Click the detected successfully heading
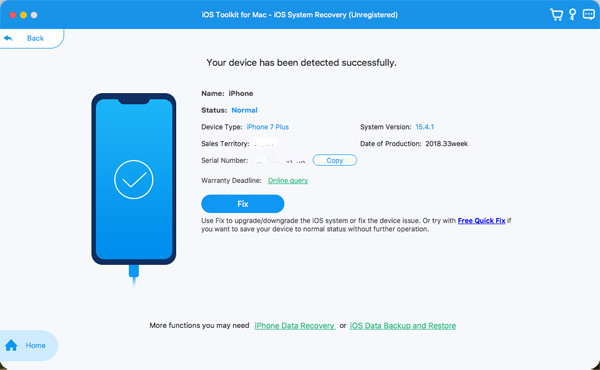Screen dimensions: 600x370 pos(301,63)
